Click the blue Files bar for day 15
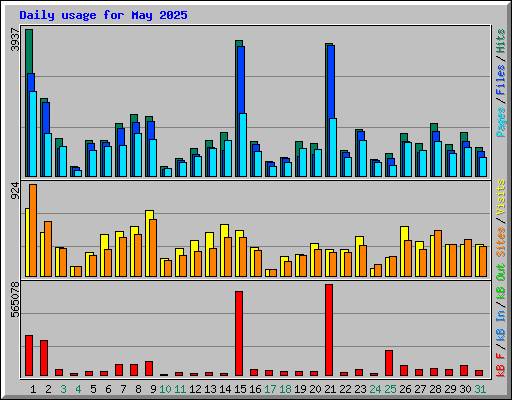This screenshot has width=512, height=400. pyautogui.click(x=241, y=80)
